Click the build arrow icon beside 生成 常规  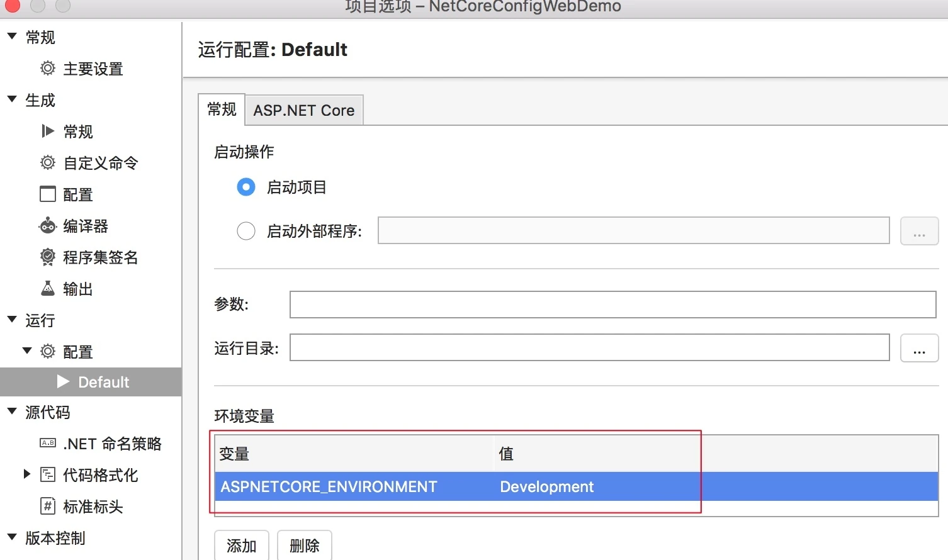point(48,131)
